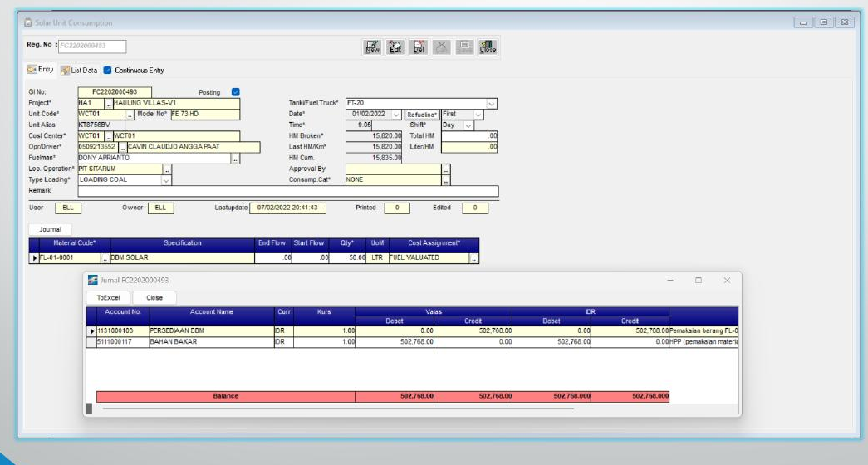Click the Unit Alias field KT8756BV
868x465 pixels.
[101, 125]
